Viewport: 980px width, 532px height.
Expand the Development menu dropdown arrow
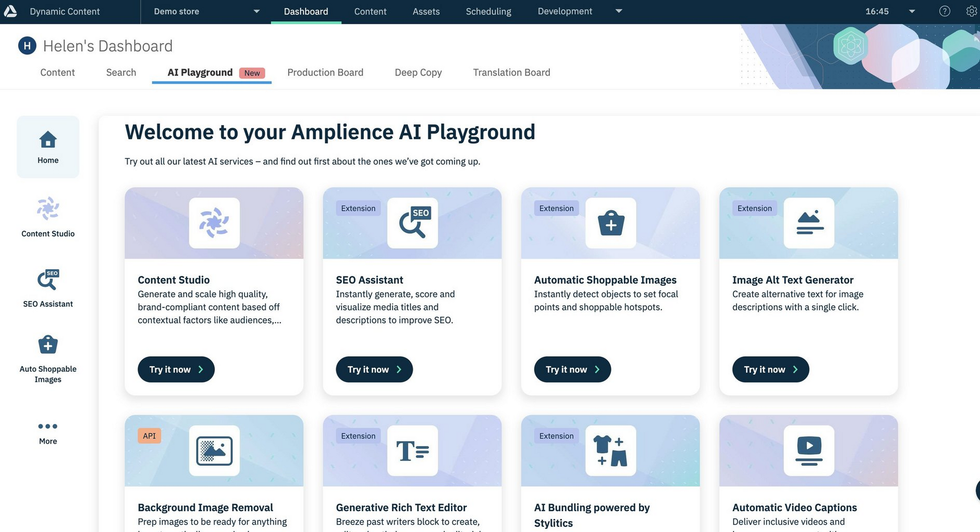[619, 11]
